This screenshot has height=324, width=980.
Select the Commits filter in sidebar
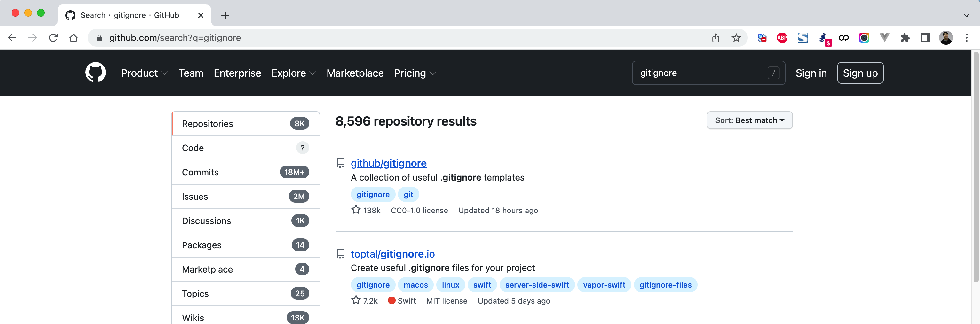(246, 172)
